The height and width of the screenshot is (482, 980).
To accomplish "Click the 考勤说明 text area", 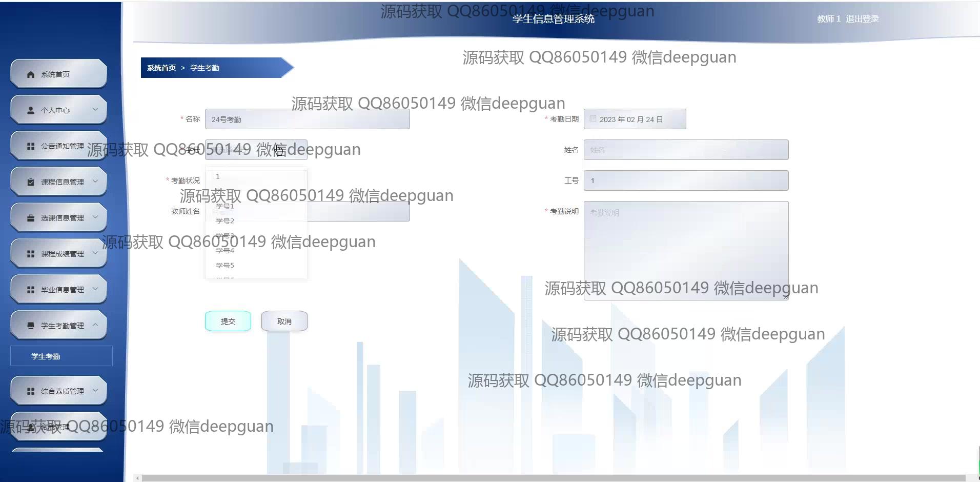I will 686,251.
